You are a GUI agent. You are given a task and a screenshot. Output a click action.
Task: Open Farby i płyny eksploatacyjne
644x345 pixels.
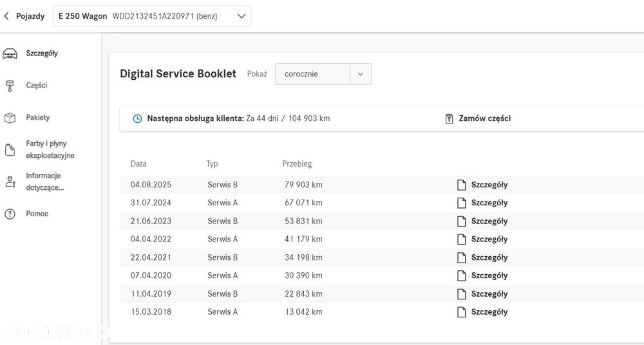point(50,149)
